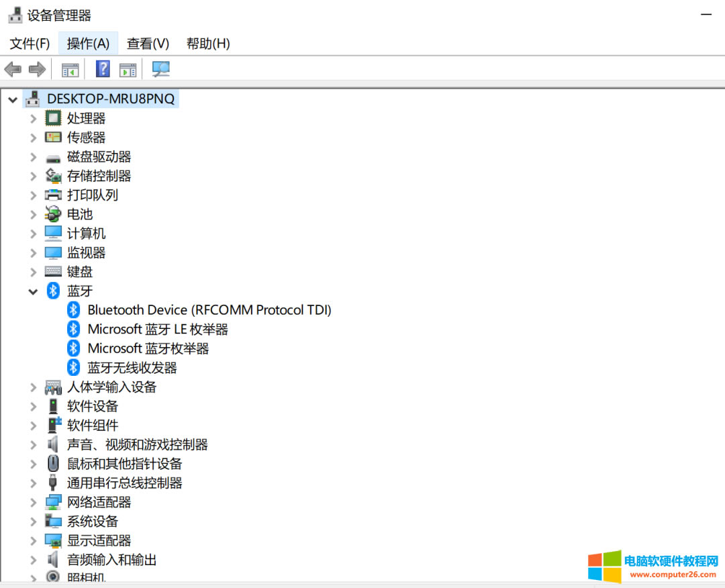Click the 显示适配器 display adapter icon
Viewport: 725px width, 588px height.
point(53,540)
